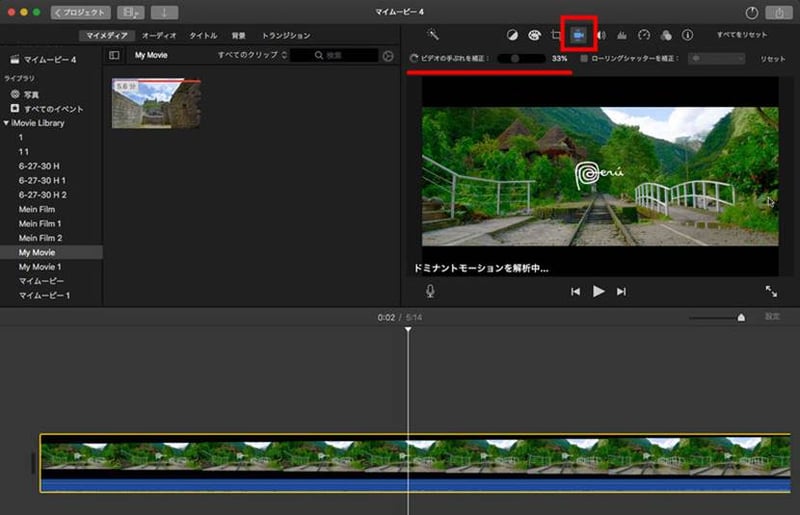
Task: Click the import media down arrow button
Action: tap(164, 12)
